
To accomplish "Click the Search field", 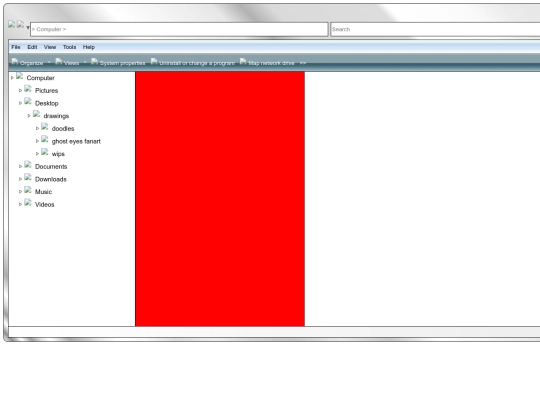I will (435, 29).
